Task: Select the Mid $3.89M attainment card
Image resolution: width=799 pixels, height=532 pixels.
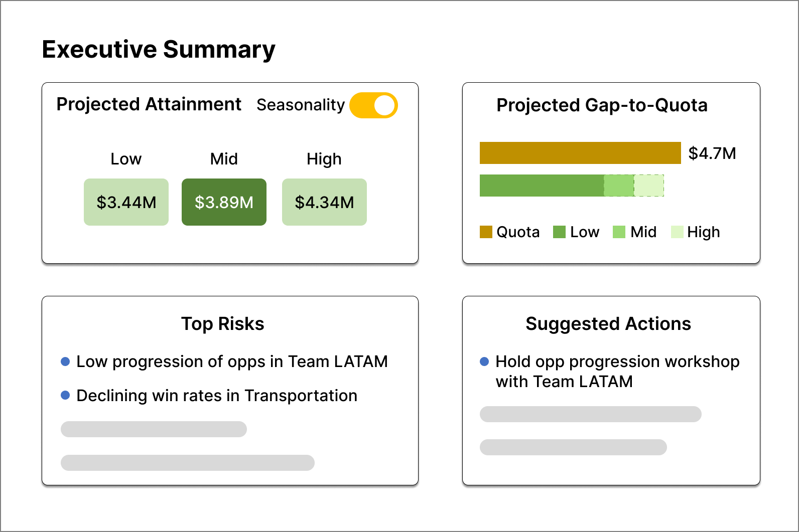Action: pyautogui.click(x=224, y=202)
